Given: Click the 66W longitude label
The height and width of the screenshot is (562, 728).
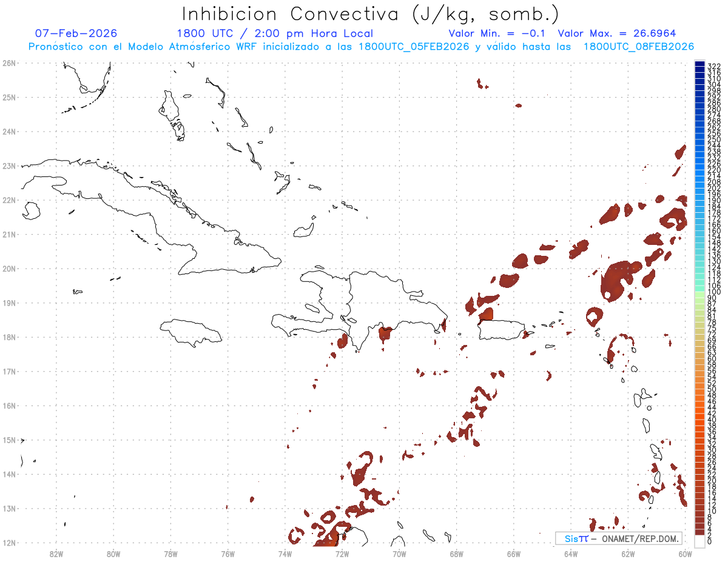Looking at the screenshot, I should click(x=514, y=554).
